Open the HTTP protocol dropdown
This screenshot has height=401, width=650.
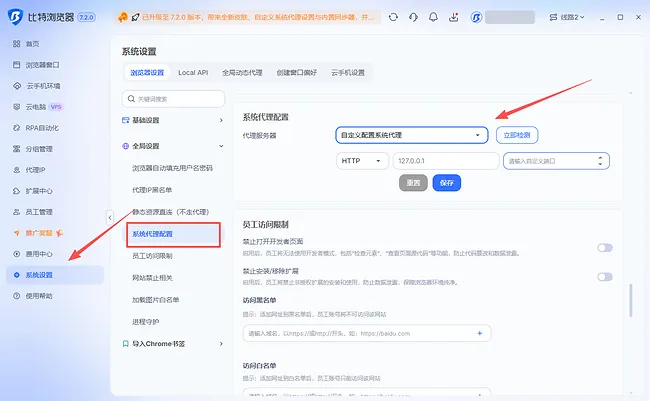362,161
